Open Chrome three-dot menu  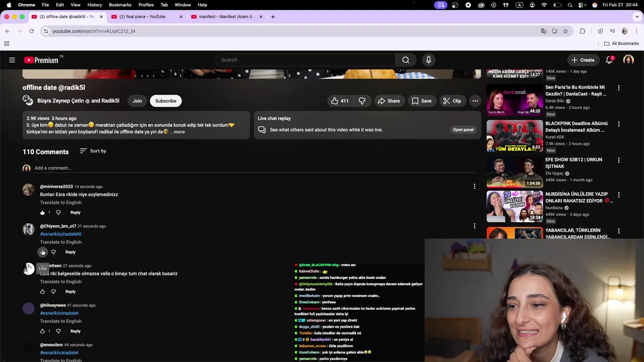[x=636, y=31]
